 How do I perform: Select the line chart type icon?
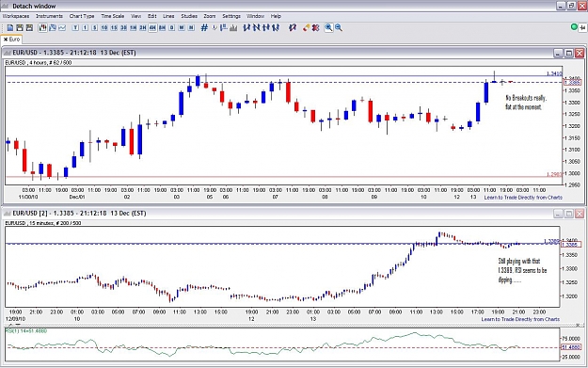tap(62, 27)
